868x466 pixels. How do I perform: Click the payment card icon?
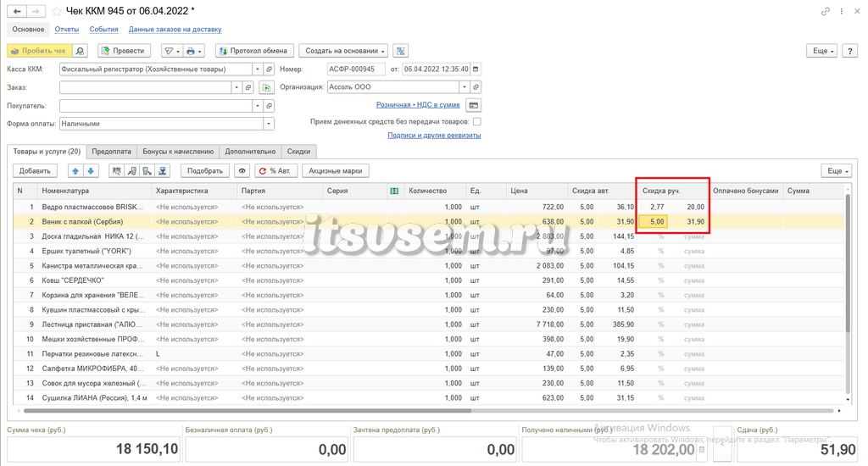pos(473,105)
